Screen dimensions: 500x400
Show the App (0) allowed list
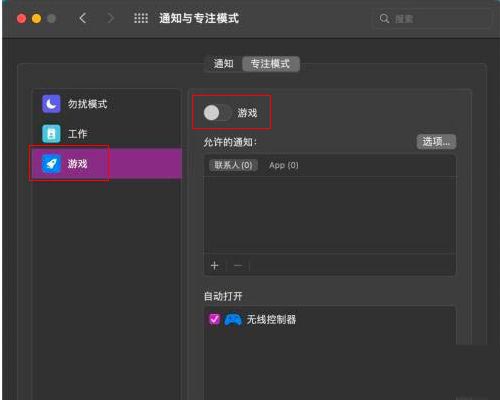(x=284, y=165)
